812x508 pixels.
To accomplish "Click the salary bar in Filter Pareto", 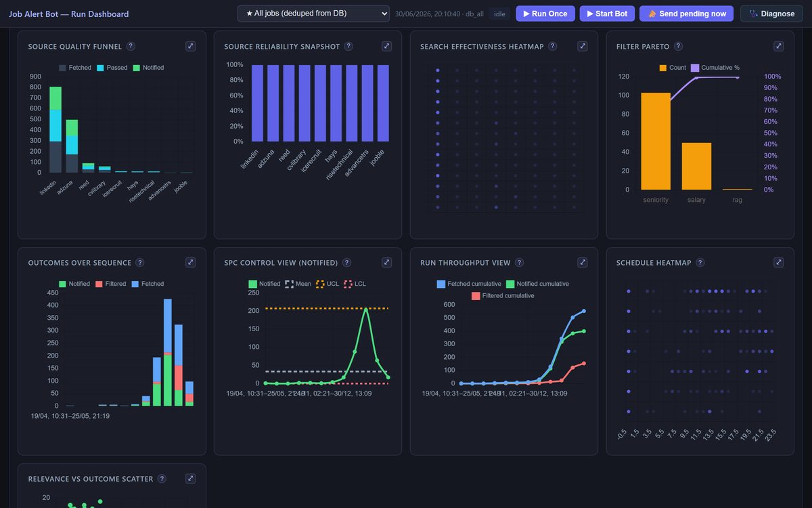I will (696, 166).
